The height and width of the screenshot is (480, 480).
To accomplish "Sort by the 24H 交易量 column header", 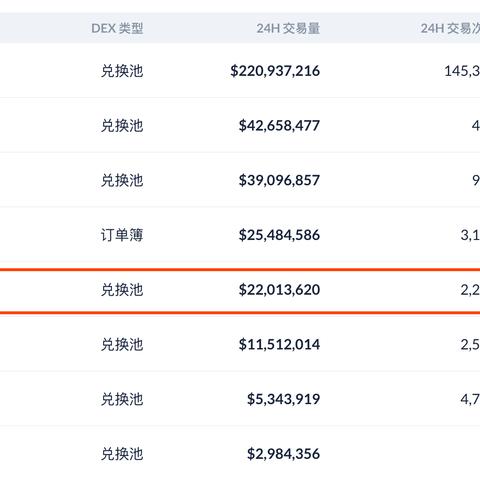I will pyautogui.click(x=288, y=28).
